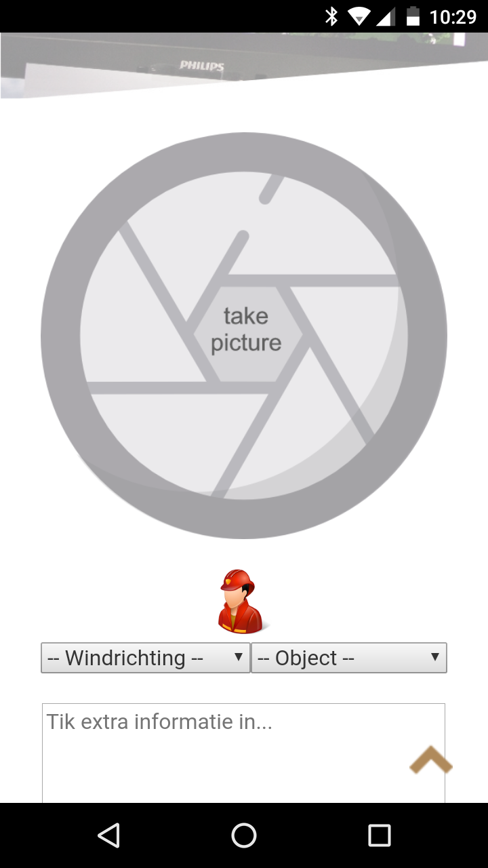Tap the Android recent apps square
This screenshot has width=488, height=868.
click(380, 835)
